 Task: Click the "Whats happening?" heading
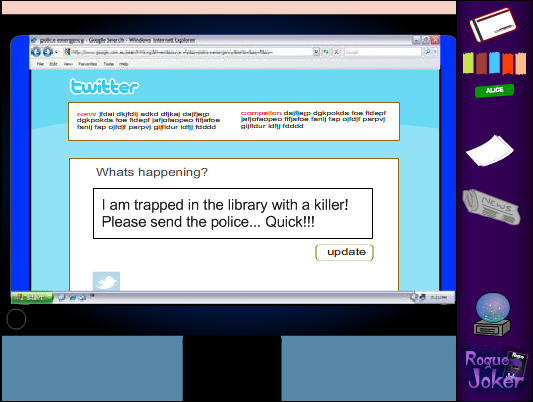pyautogui.click(x=152, y=172)
